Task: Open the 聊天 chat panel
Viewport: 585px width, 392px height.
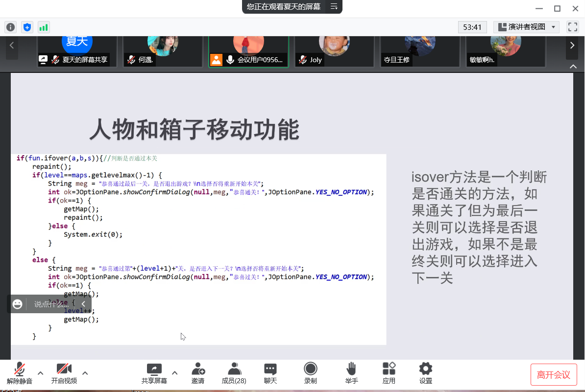Action: pos(270,373)
